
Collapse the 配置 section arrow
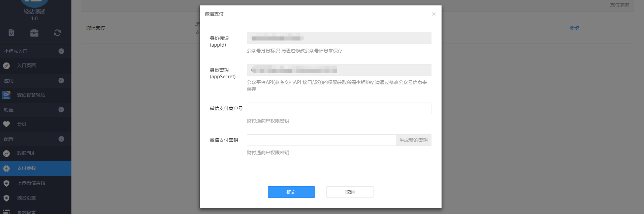[x=61, y=139]
